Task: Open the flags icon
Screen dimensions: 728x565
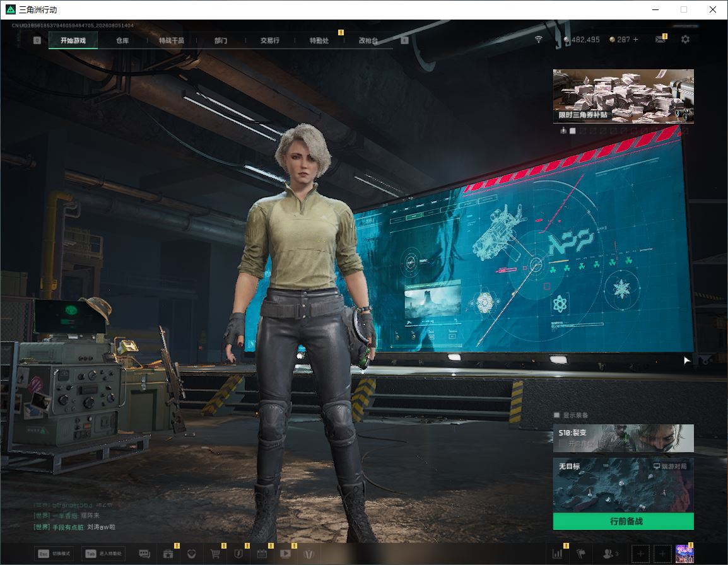Action: pyautogui.click(x=581, y=554)
